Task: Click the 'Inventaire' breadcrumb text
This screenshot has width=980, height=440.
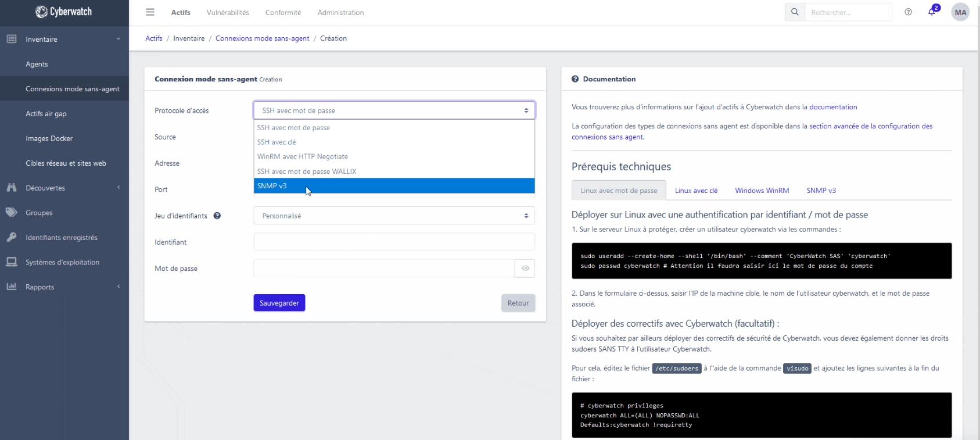Action: coord(189,38)
